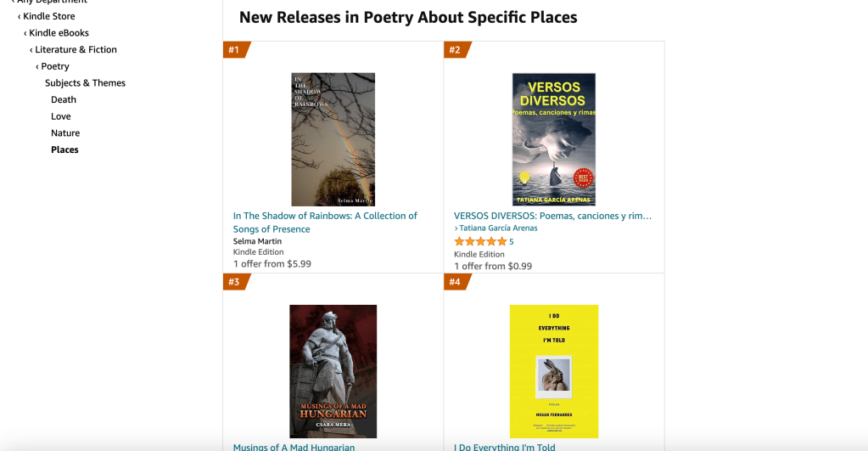
Task: Select the Nature poetry subcategory
Action: pos(65,133)
